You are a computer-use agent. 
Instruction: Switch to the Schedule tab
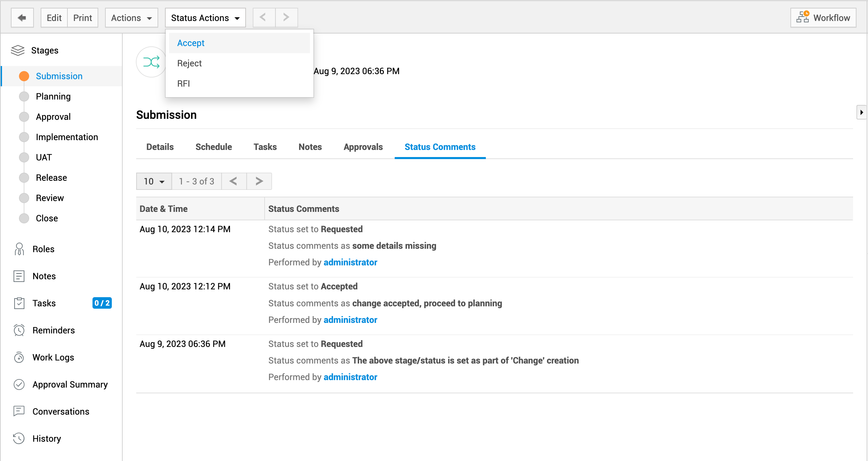(214, 147)
